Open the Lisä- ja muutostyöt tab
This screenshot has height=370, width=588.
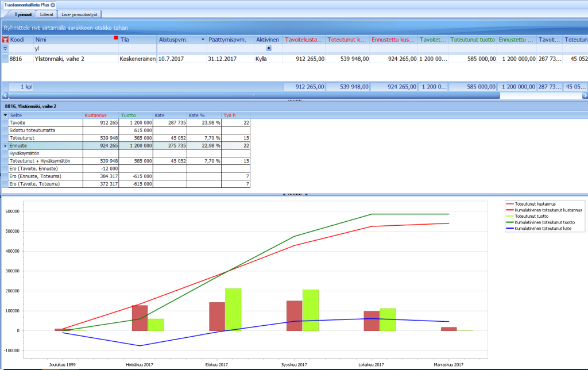(x=79, y=14)
